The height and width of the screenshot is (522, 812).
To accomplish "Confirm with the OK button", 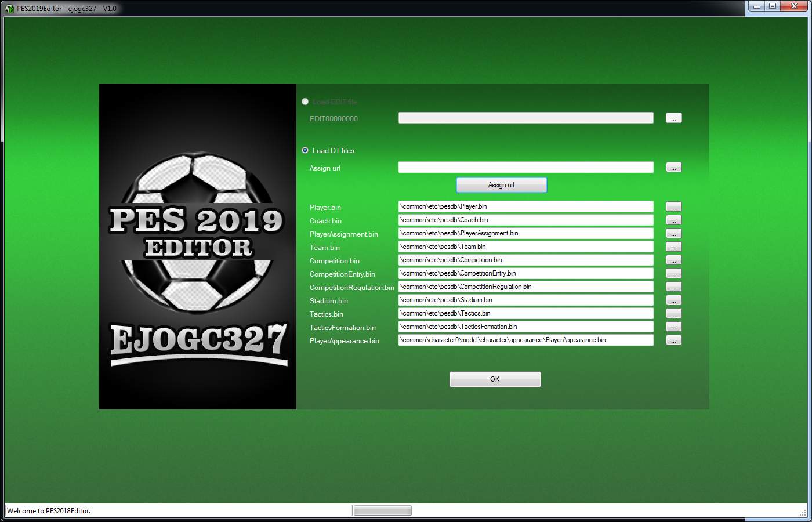I will (495, 379).
